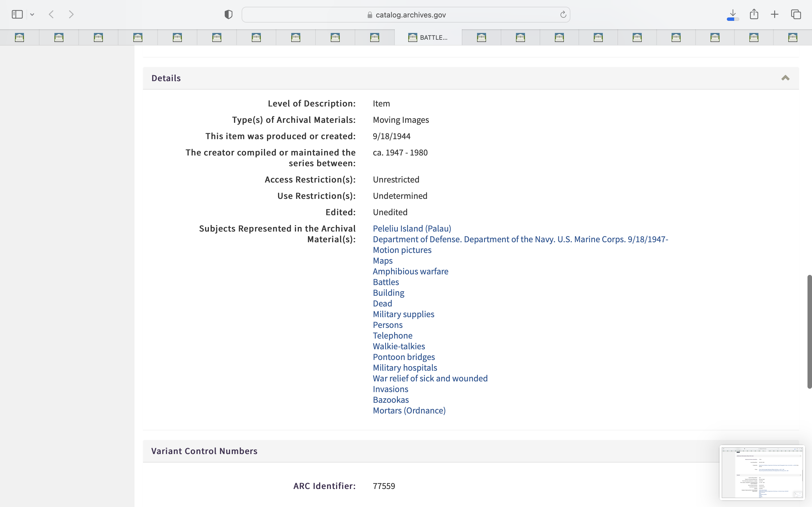Viewport: 812px width, 507px height.
Task: Click the Mortars (Ordnance) link
Action: 409,410
